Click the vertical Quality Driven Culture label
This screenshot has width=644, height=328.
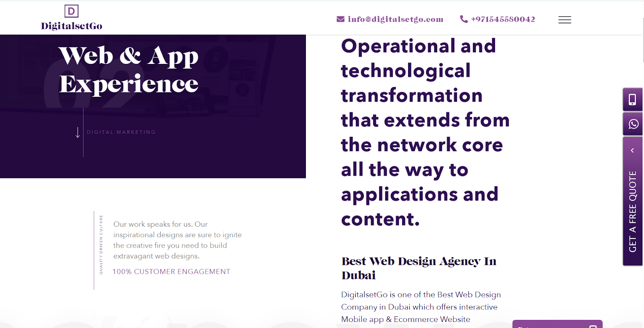point(101,245)
